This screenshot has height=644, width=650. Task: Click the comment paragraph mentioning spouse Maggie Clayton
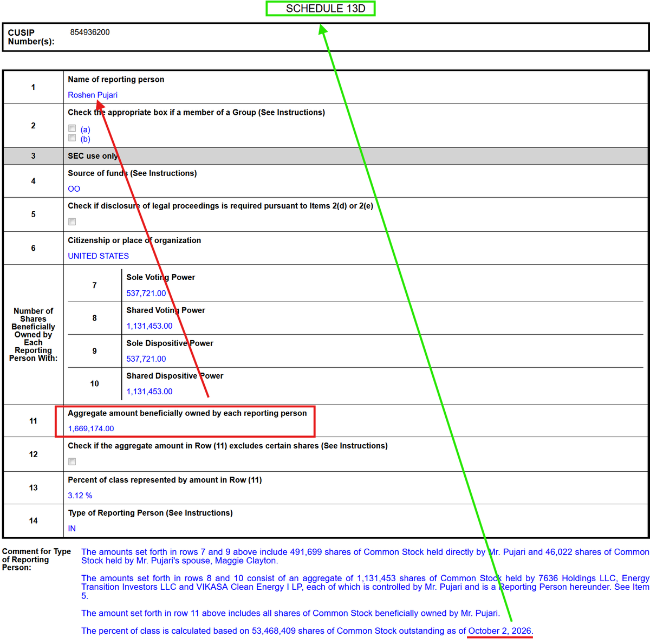point(365,556)
